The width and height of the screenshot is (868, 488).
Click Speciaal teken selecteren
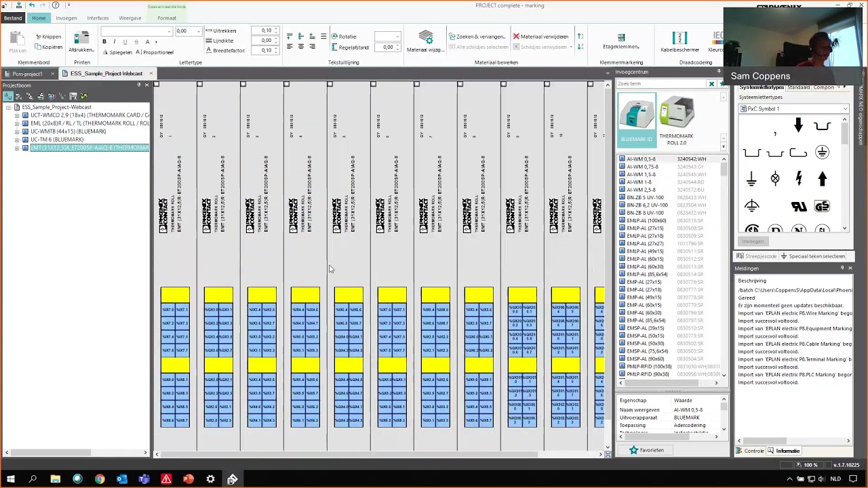pos(813,256)
